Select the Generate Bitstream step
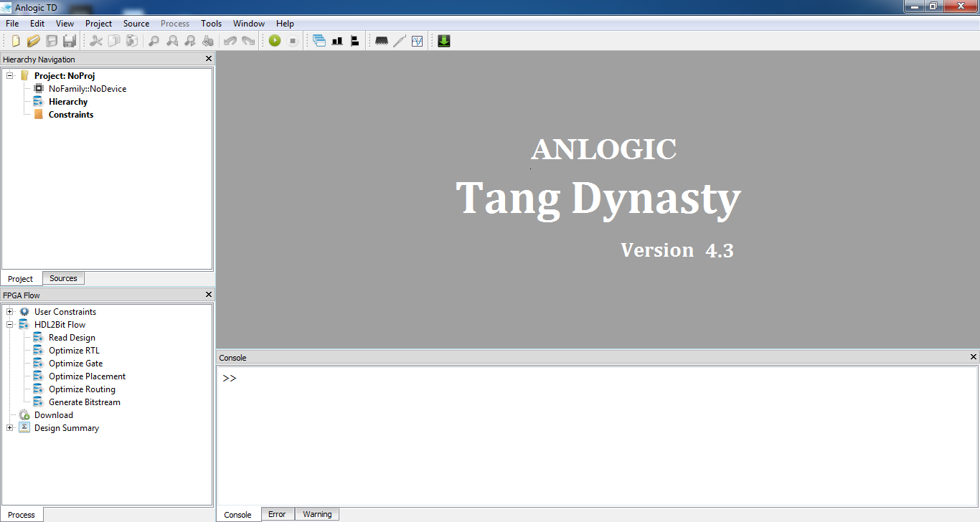This screenshot has width=980, height=522. click(x=85, y=402)
